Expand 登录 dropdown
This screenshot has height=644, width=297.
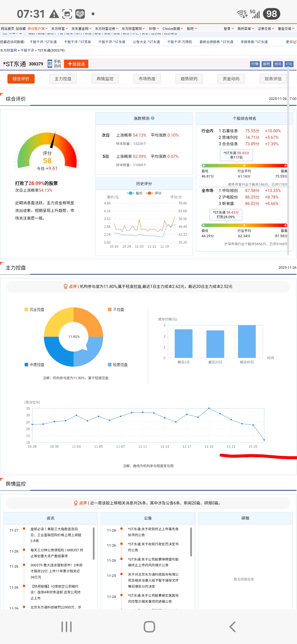[x=229, y=28]
